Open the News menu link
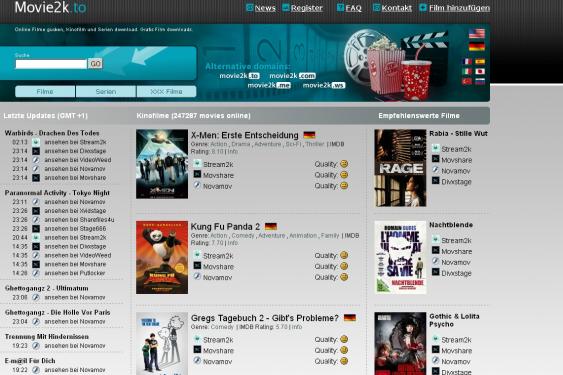Image resolution: width=563 pixels, height=375 pixels. click(x=265, y=8)
